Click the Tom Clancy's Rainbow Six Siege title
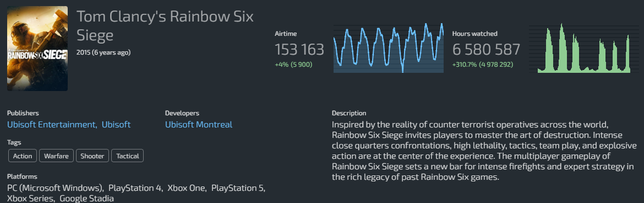The image size is (644, 203). [165, 26]
